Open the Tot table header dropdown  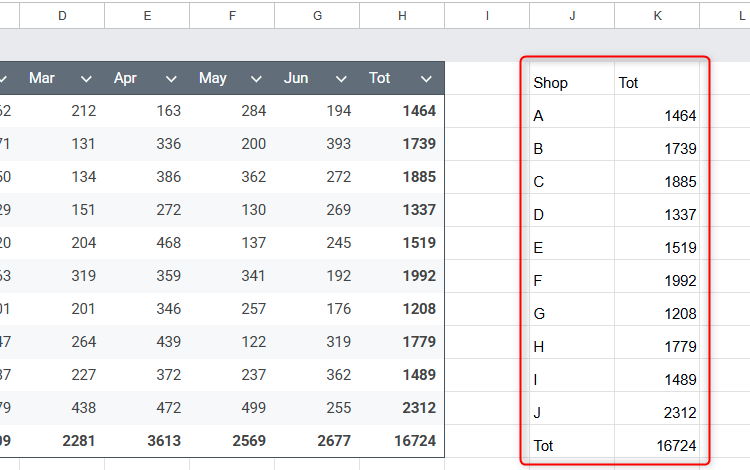426,78
